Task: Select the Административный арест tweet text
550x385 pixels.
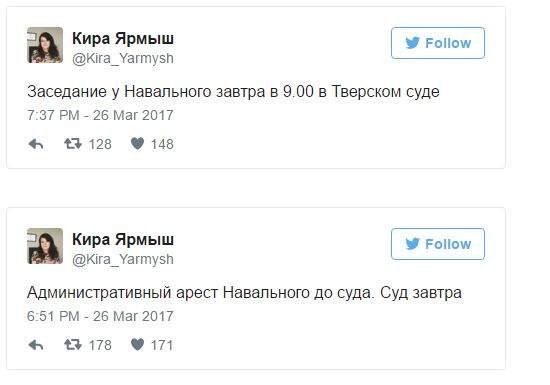Action: [x=244, y=293]
